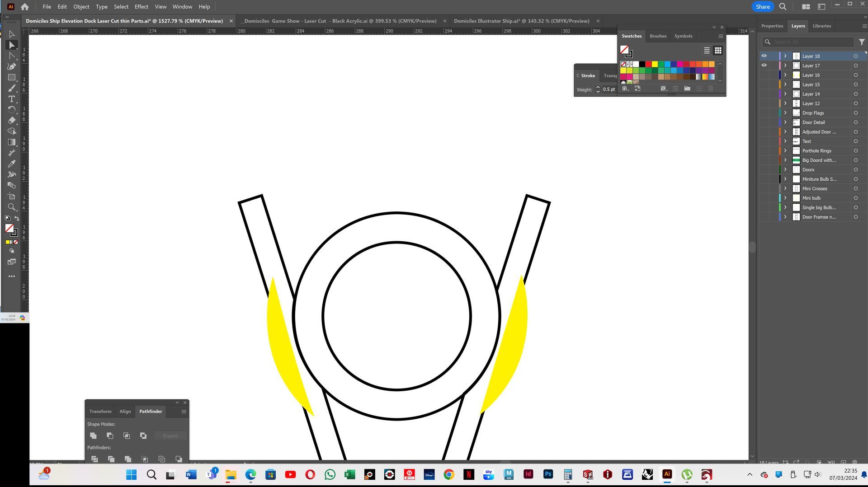Select the Eyedropper tool
Screen dimensions: 868x487
pyautogui.click(x=12, y=164)
